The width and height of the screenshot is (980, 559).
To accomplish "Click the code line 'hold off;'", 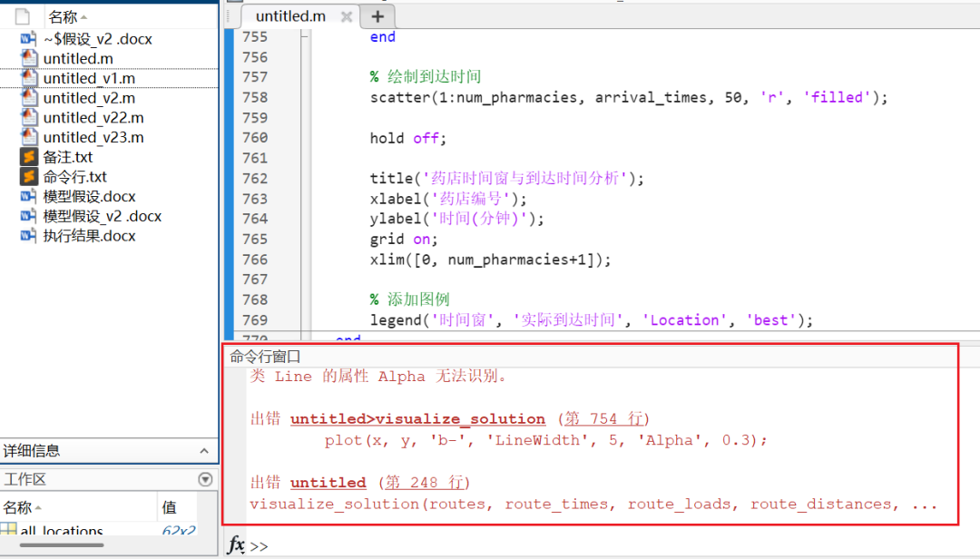I will click(x=408, y=138).
